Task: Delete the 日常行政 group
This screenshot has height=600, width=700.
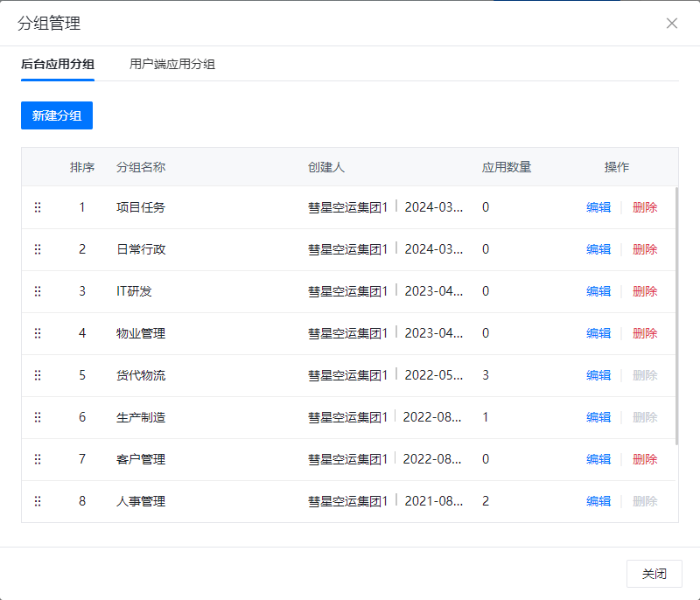Action: point(645,249)
